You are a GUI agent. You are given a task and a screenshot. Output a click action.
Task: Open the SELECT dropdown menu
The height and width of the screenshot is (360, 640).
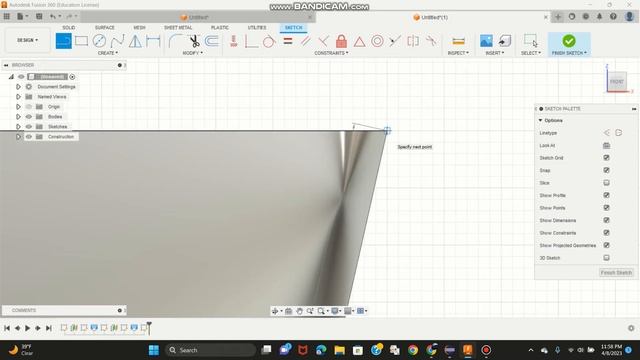pyautogui.click(x=531, y=53)
